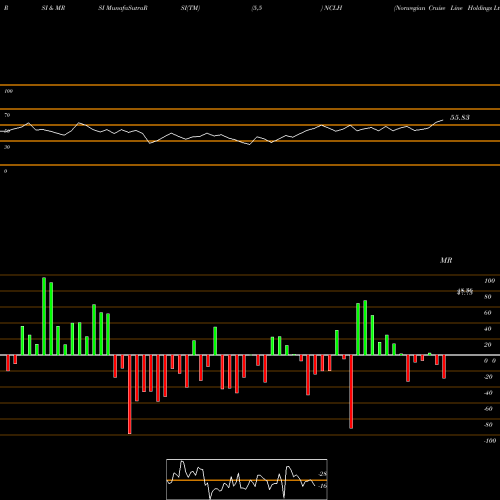Click the SI(TM) header text
Viewport: 500px width, 500px height.
point(190,8)
